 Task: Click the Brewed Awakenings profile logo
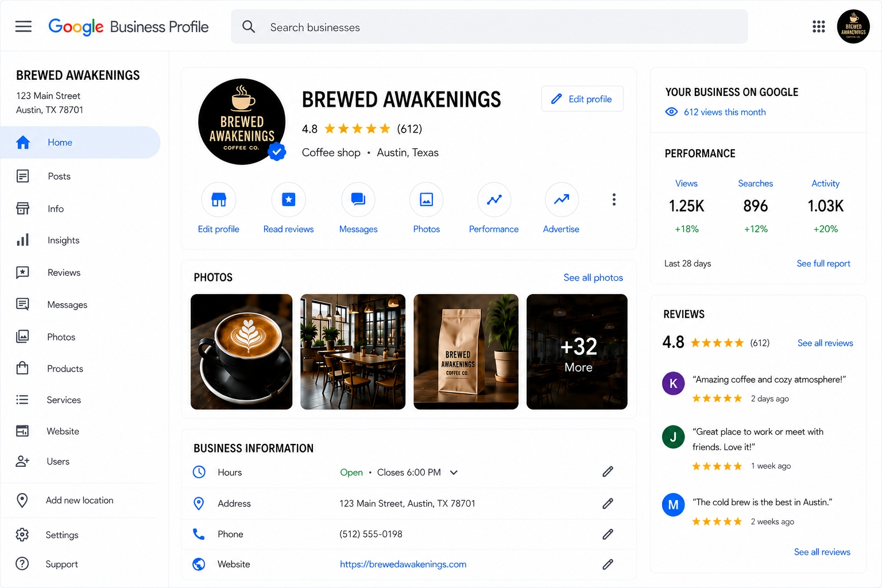tap(242, 122)
